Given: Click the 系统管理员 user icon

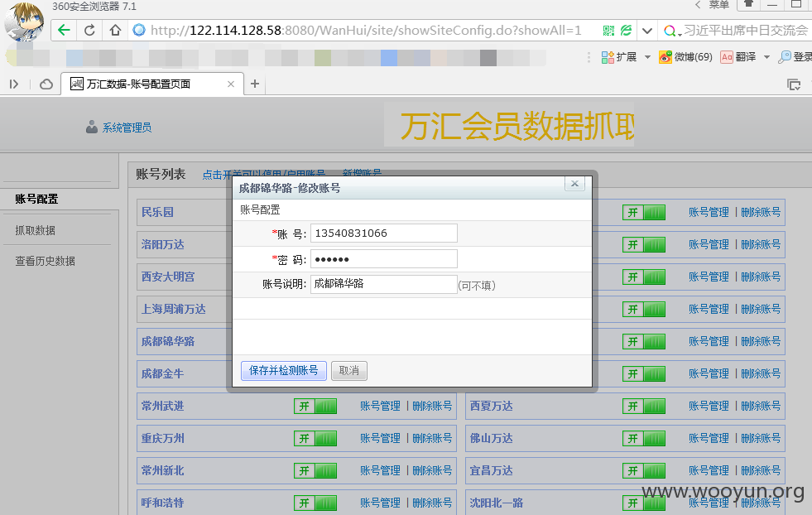Looking at the screenshot, I should (x=92, y=127).
